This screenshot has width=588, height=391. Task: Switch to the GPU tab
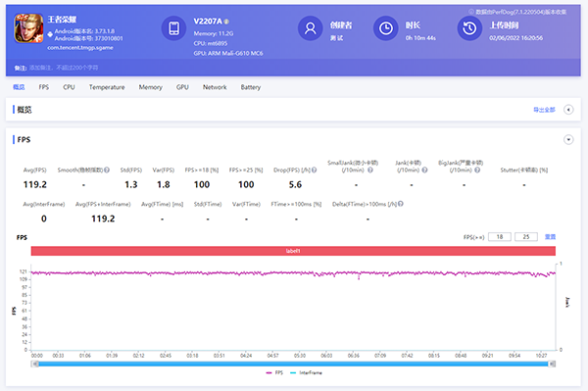click(x=182, y=87)
